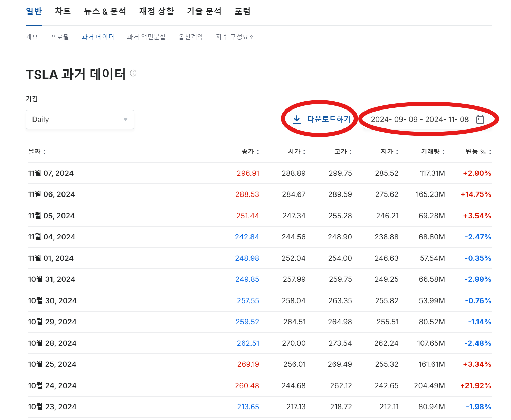This screenshot has width=511, height=420.
Task: Click volume value 68.80M
Action: point(432,237)
